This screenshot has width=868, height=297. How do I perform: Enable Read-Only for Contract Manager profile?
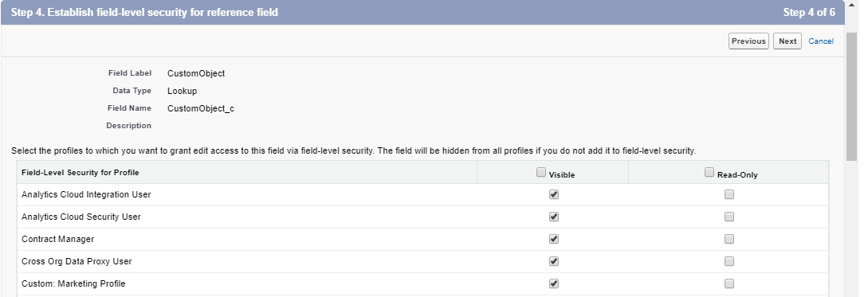[729, 239]
